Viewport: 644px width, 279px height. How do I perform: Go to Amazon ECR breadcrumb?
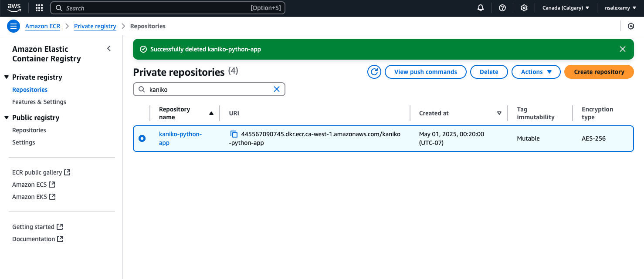43,26
